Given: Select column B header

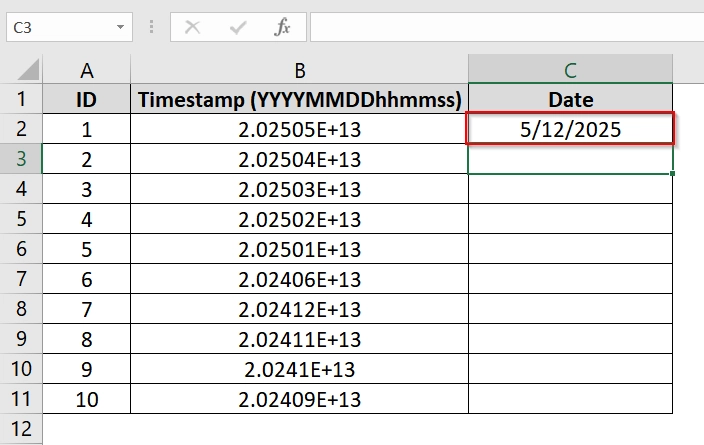Looking at the screenshot, I should pyautogui.click(x=299, y=70).
